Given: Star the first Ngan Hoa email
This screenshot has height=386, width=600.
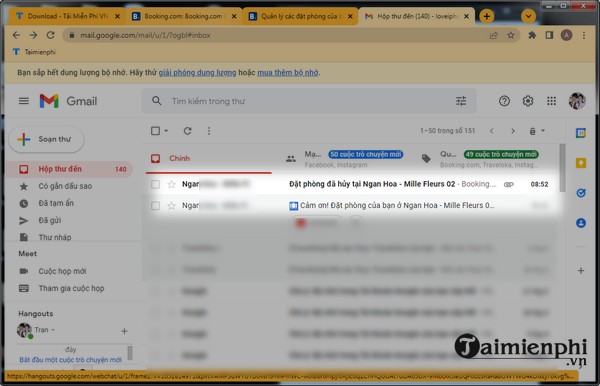Looking at the screenshot, I should coord(171,184).
